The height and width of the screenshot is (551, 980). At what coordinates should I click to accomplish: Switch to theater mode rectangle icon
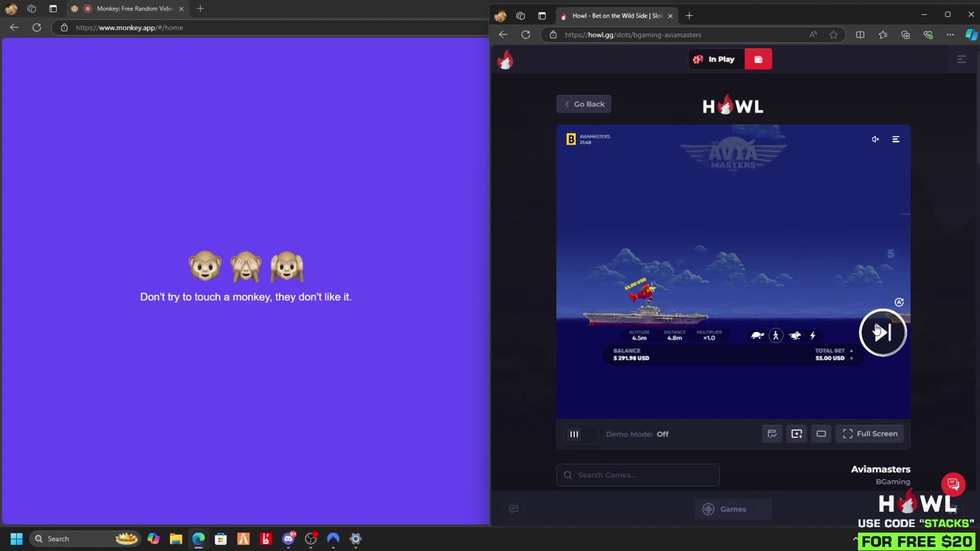[821, 434]
